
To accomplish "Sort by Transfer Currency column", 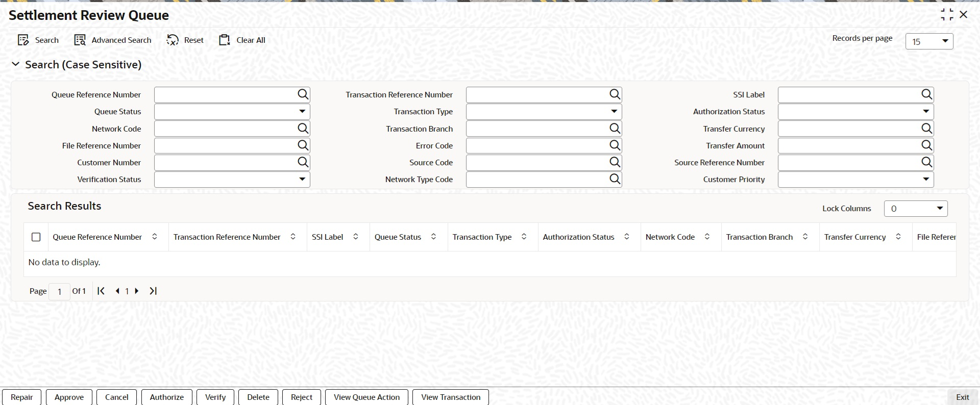I will click(898, 237).
